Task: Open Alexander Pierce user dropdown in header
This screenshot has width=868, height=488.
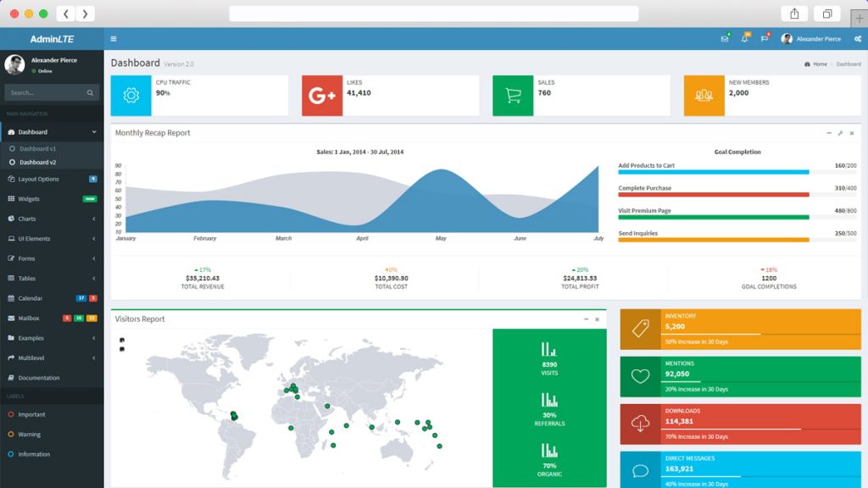Action: click(x=811, y=39)
